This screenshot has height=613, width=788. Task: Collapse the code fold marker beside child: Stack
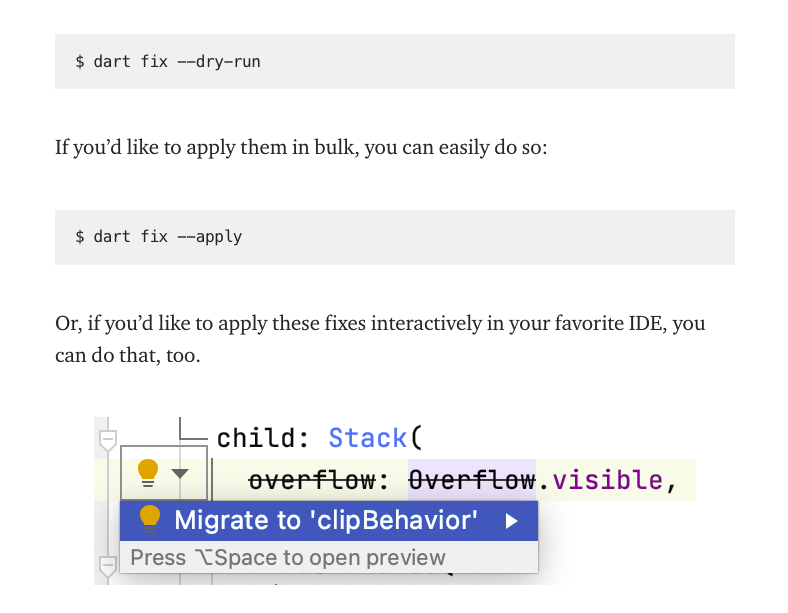(x=108, y=441)
